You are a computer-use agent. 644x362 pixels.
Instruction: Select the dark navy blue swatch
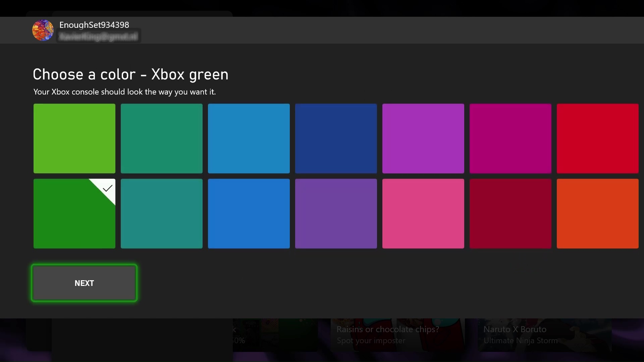pos(336,138)
